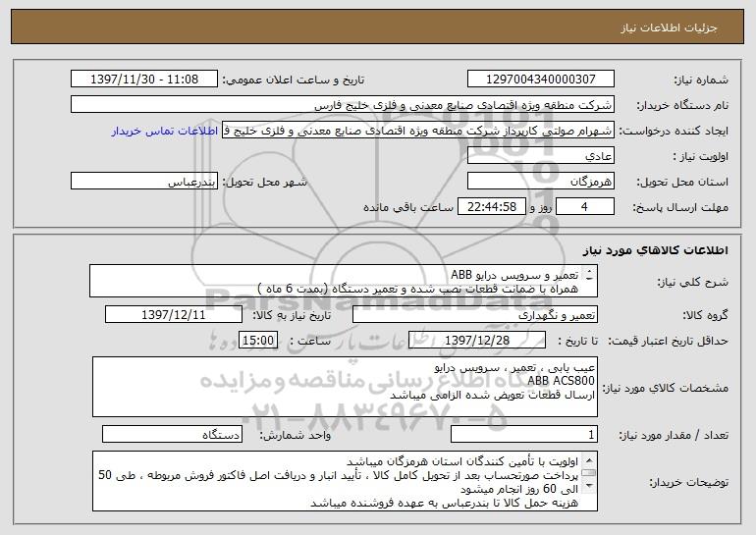Click the scroll-up arrow in the شرح کلی نیاز box
This screenshot has width=756, height=535.
point(590,273)
